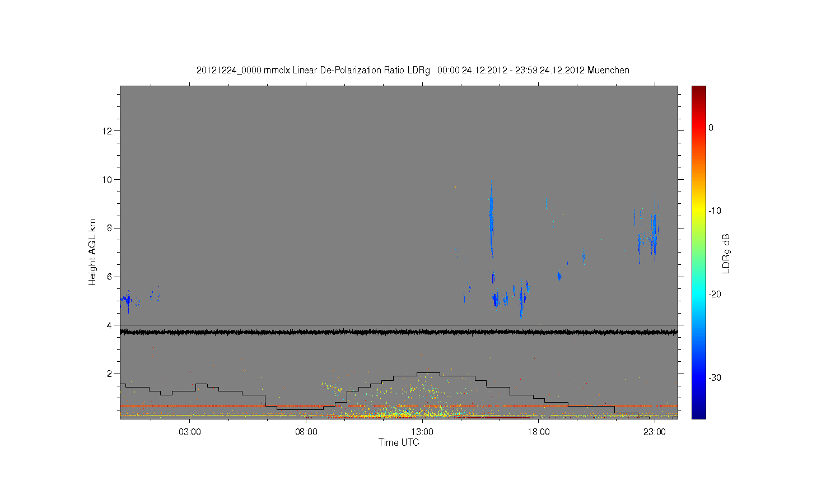Click the 'Height AGL km' axis label

click(x=92, y=252)
